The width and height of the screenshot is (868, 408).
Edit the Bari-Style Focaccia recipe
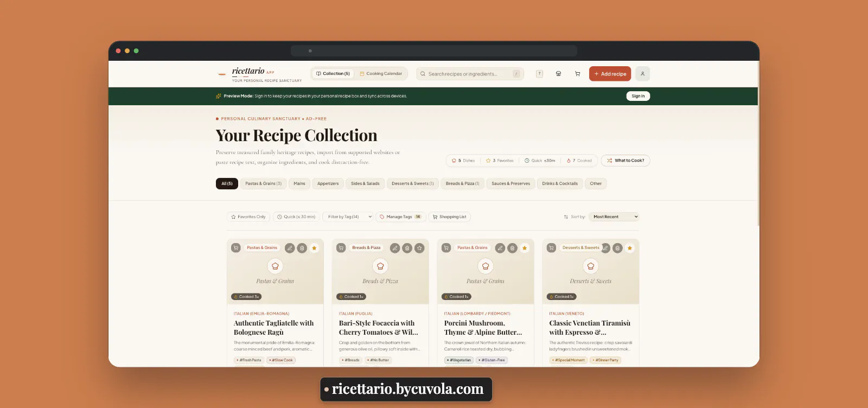pos(395,248)
